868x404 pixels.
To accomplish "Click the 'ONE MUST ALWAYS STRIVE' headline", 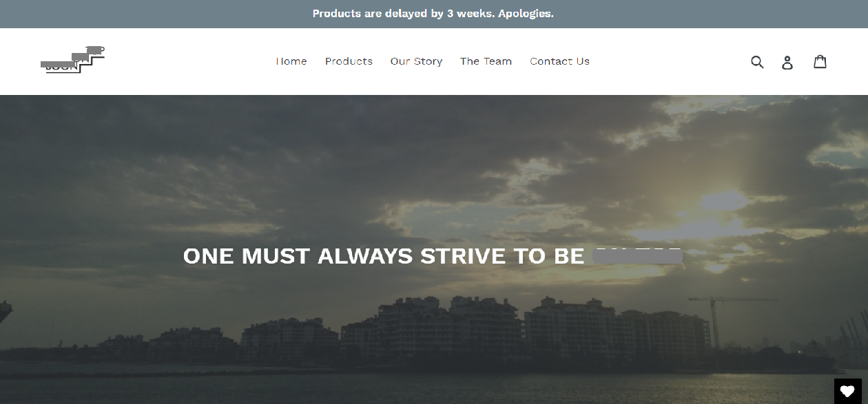I will 383,256.
